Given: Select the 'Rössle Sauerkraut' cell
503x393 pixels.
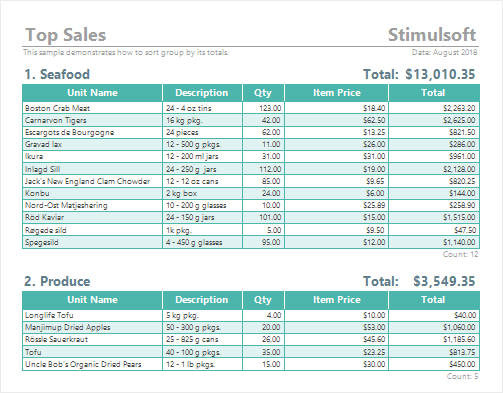Looking at the screenshot, I should 92,339.
